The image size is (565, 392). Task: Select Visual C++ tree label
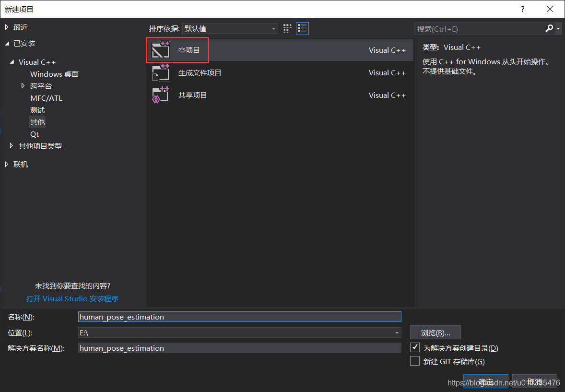point(37,62)
